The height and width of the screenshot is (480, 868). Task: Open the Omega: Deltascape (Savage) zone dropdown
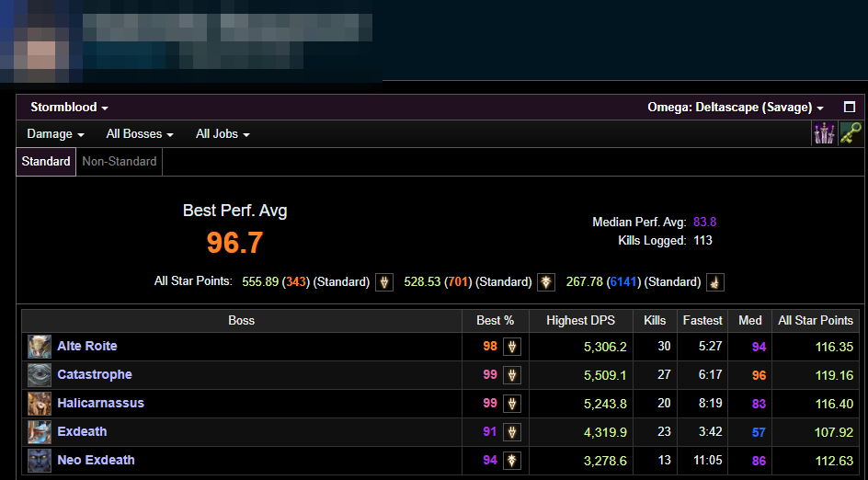(736, 107)
